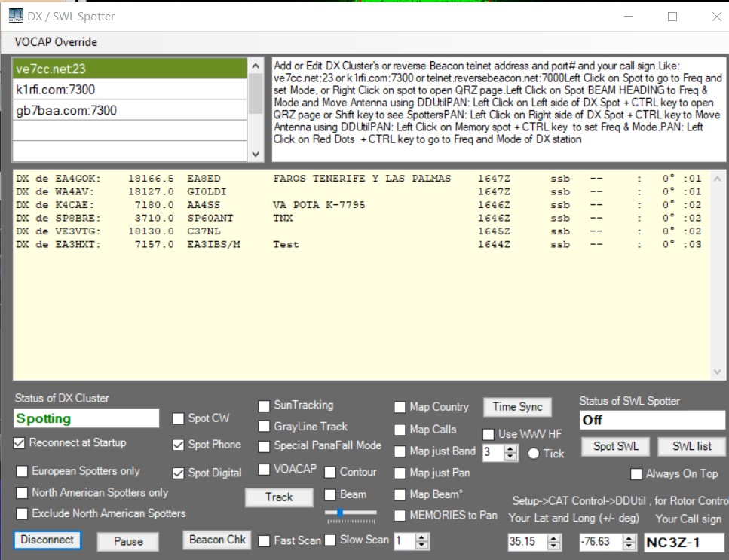729x560 pixels.
Task: Run the Beacon Chk button
Action: (217, 540)
